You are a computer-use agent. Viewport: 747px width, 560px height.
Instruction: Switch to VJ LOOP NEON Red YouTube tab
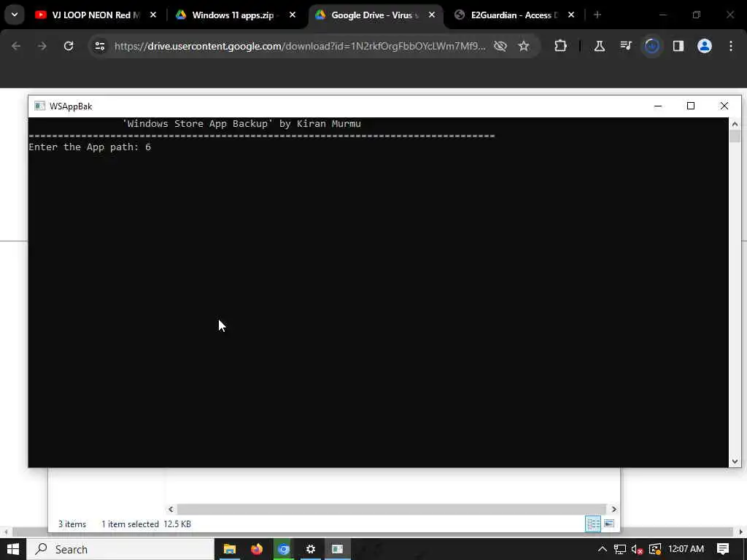[x=96, y=15]
